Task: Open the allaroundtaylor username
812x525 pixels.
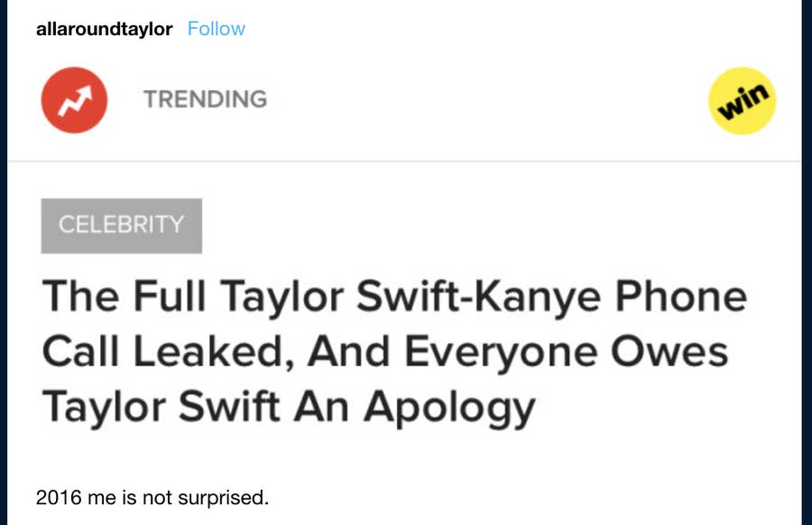Action: (104, 29)
